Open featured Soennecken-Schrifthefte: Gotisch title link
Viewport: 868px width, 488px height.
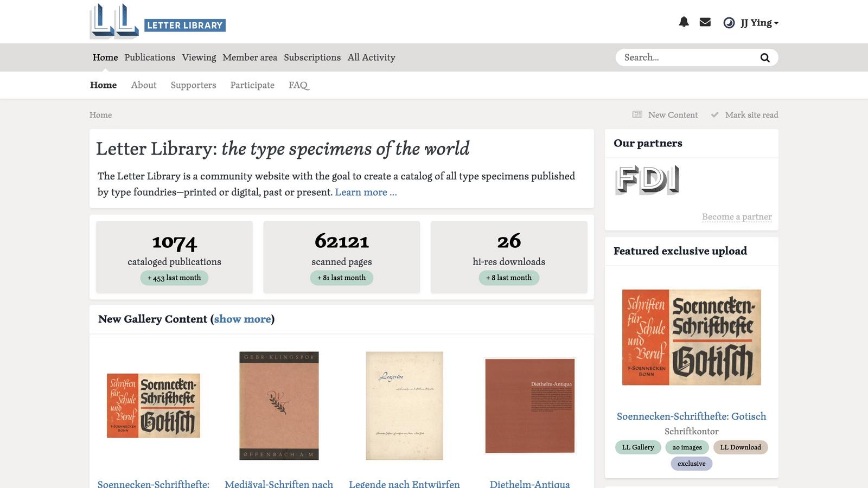(x=692, y=416)
